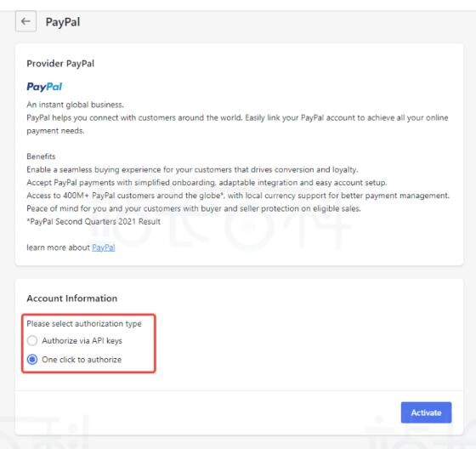Go back using the left arrow button
476x449 pixels.
25,21
